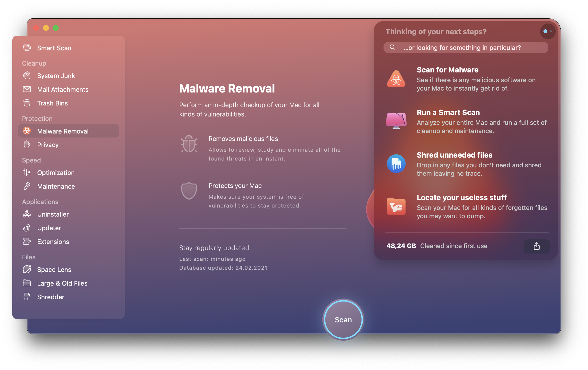Click the Locate useless stuff bird icon
This screenshot has width=588, height=370.
tap(396, 206)
